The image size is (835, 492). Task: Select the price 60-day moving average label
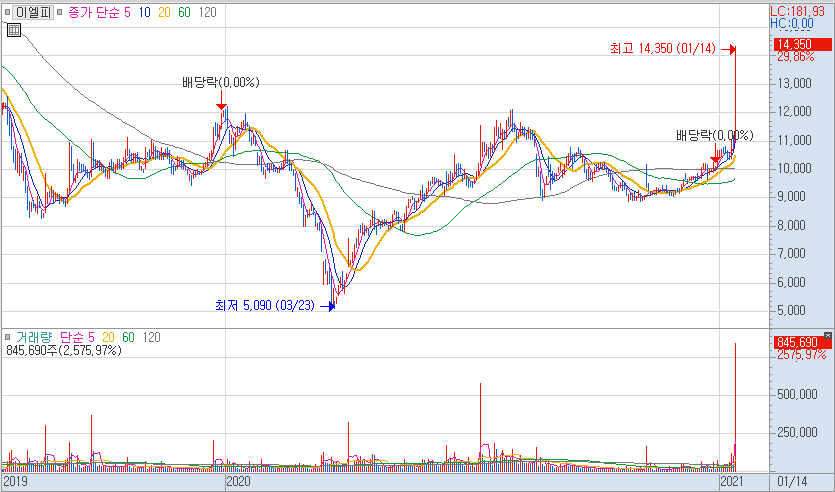pyautogui.click(x=184, y=12)
